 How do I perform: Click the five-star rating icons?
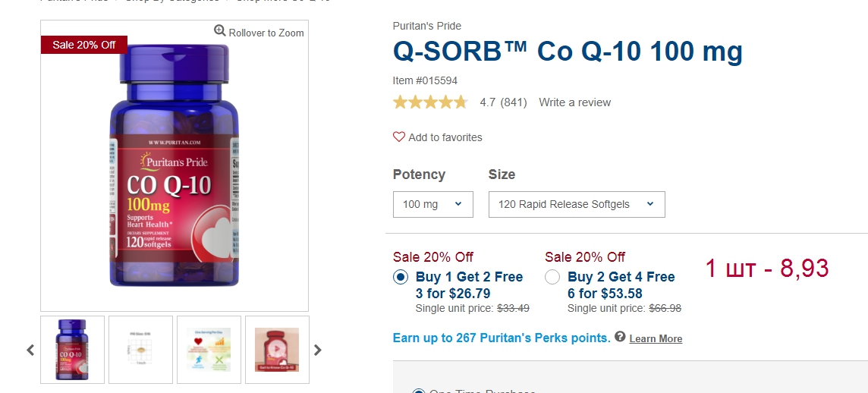pos(430,102)
